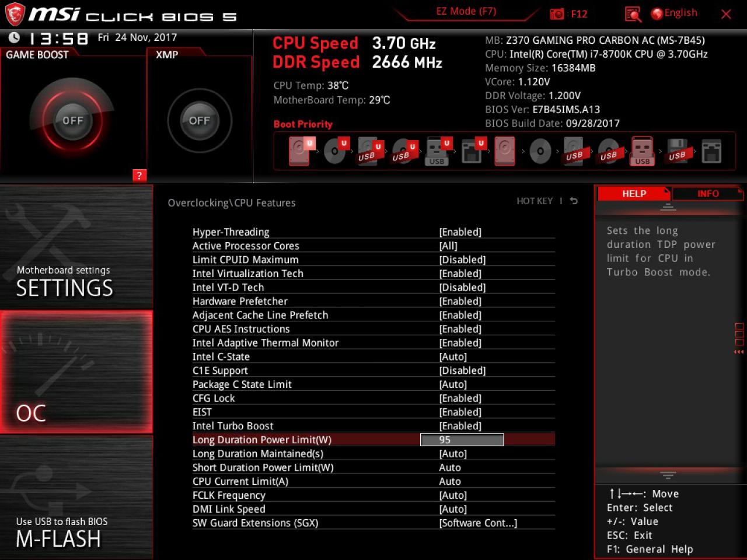This screenshot has width=747, height=560.
Task: Open Intel Virtualization Tech [Enabled] options
Action: pos(460,274)
